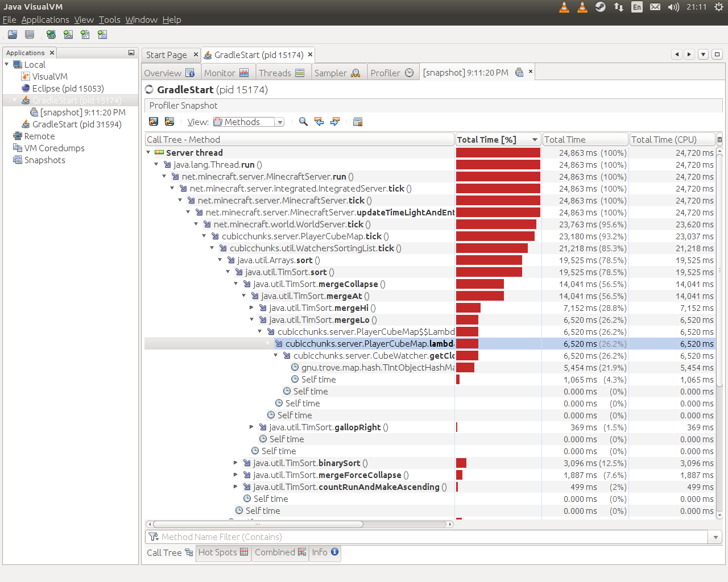Open the File menu
The image size is (728, 582).
pyautogui.click(x=9, y=19)
